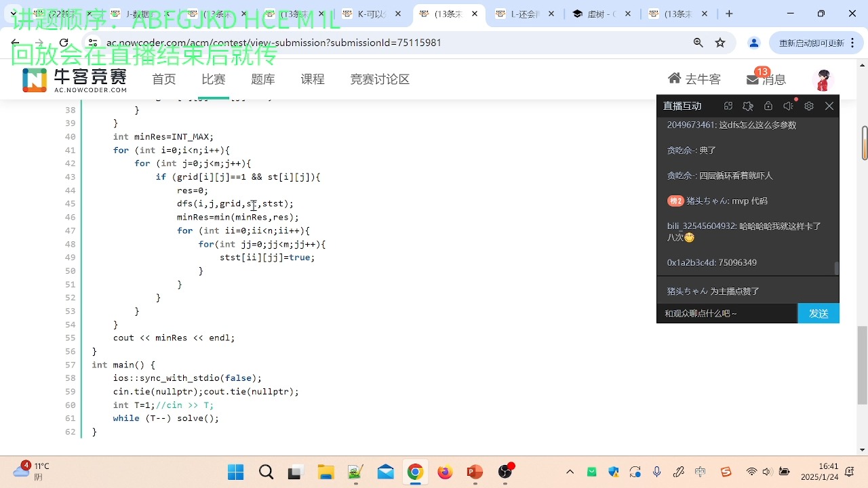Open the Windows Start menu
The width and height of the screenshot is (868, 488).
tap(235, 472)
